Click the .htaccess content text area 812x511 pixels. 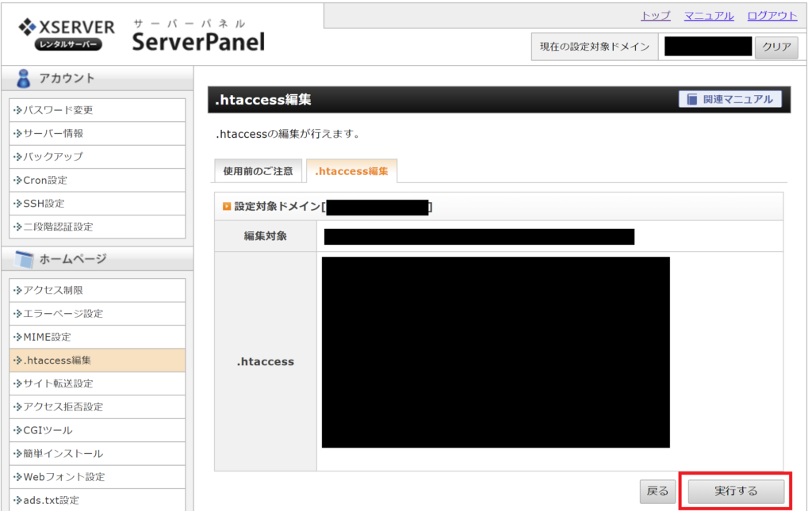click(x=496, y=353)
